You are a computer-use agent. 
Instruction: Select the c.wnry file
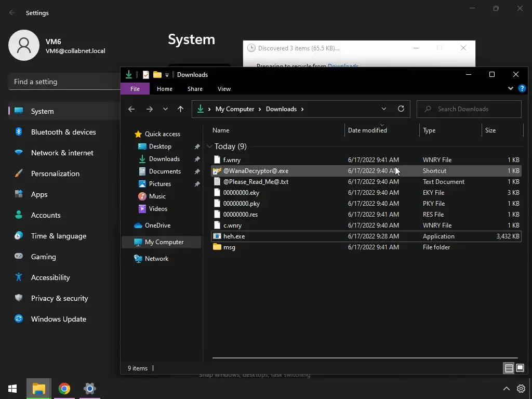(x=366, y=225)
